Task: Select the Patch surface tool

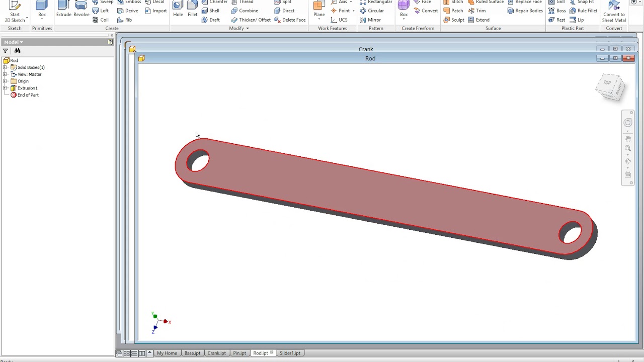Action: pos(453,11)
